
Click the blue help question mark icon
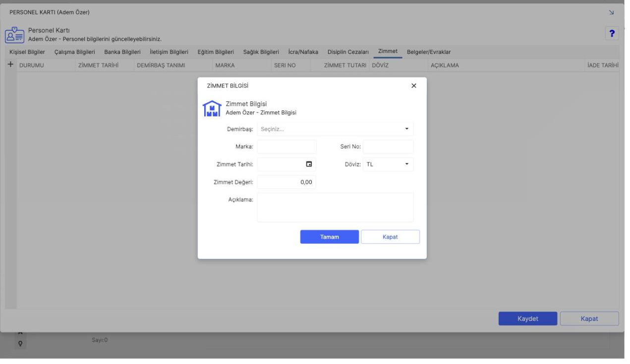(x=613, y=33)
